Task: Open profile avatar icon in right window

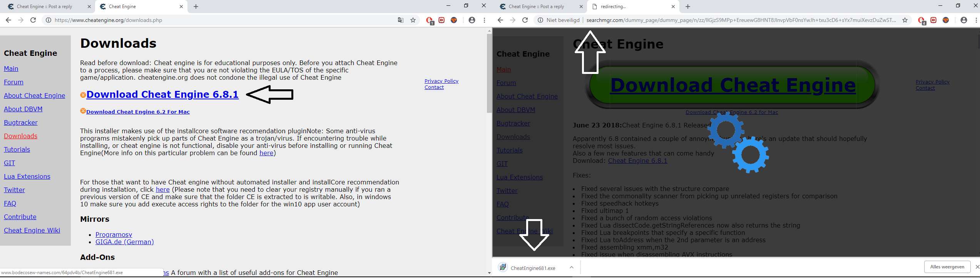Action: pos(963,20)
